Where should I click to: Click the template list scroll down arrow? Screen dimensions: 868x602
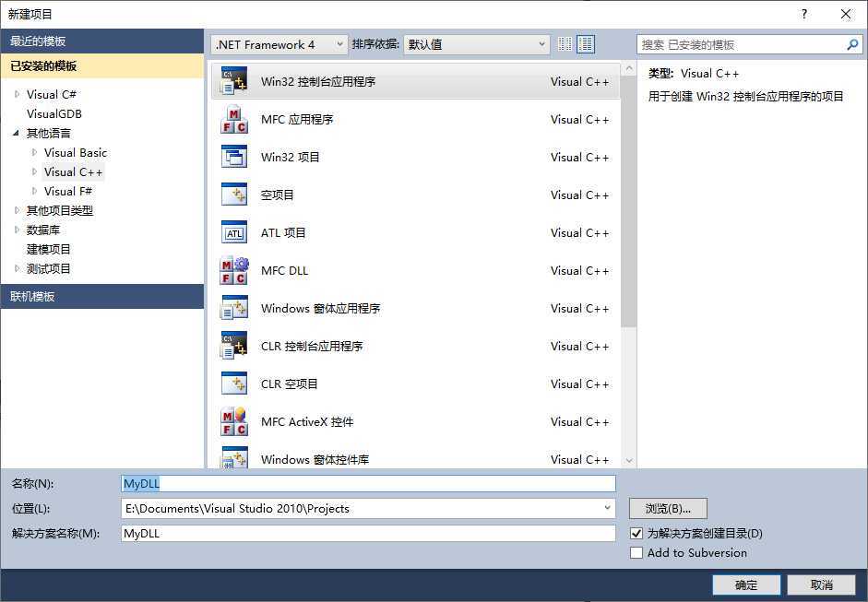628,460
